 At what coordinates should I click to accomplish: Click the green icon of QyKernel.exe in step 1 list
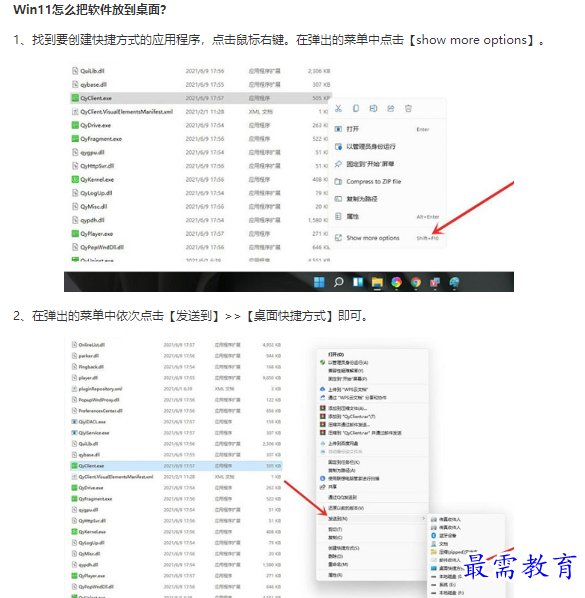75,179
